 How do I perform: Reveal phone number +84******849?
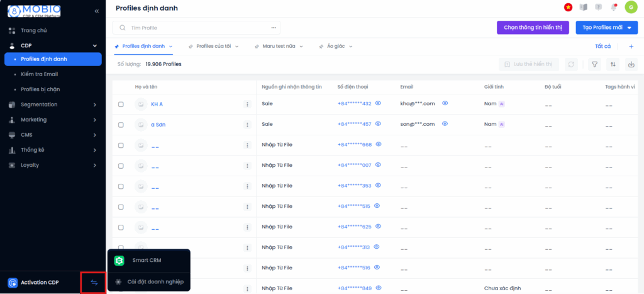click(x=378, y=288)
